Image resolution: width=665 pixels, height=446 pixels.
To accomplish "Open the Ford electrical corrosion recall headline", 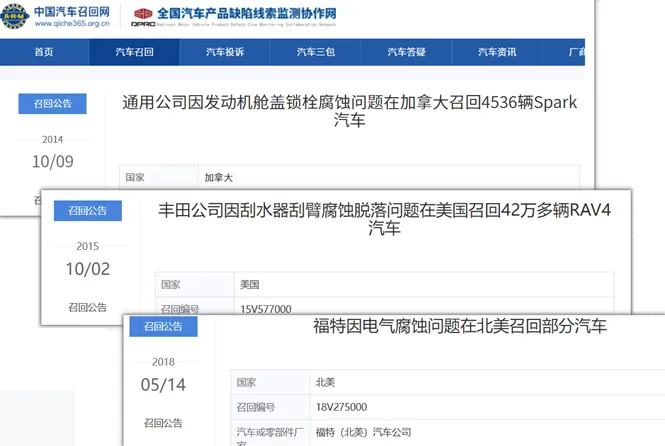I will 459,326.
